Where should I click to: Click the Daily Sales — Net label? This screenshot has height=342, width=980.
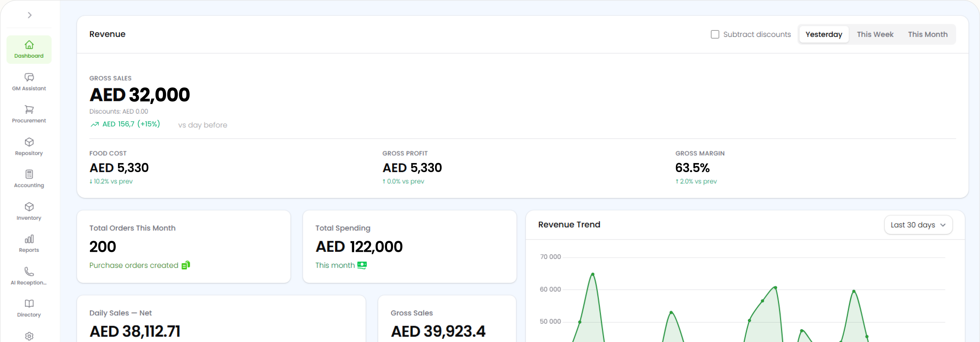pyautogui.click(x=121, y=313)
